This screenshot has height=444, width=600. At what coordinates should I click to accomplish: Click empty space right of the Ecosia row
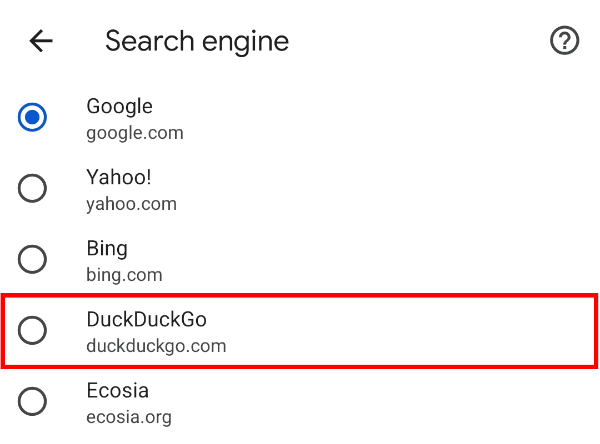[x=420, y=402]
